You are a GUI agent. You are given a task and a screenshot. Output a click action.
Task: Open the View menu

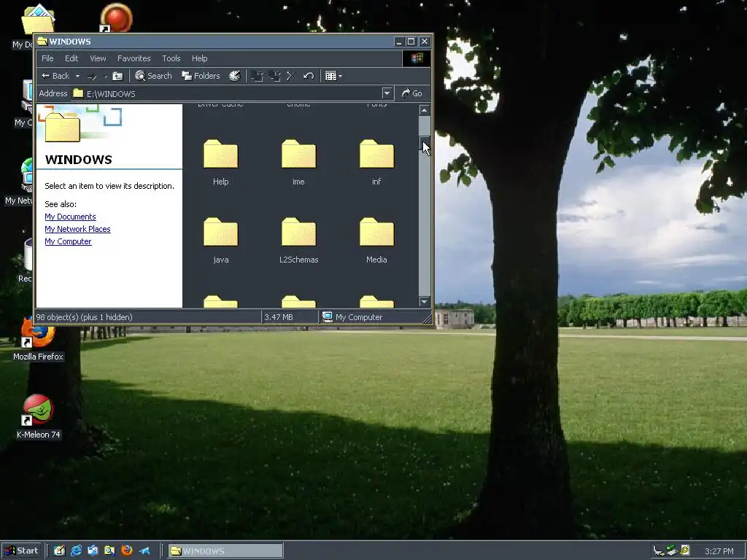98,58
